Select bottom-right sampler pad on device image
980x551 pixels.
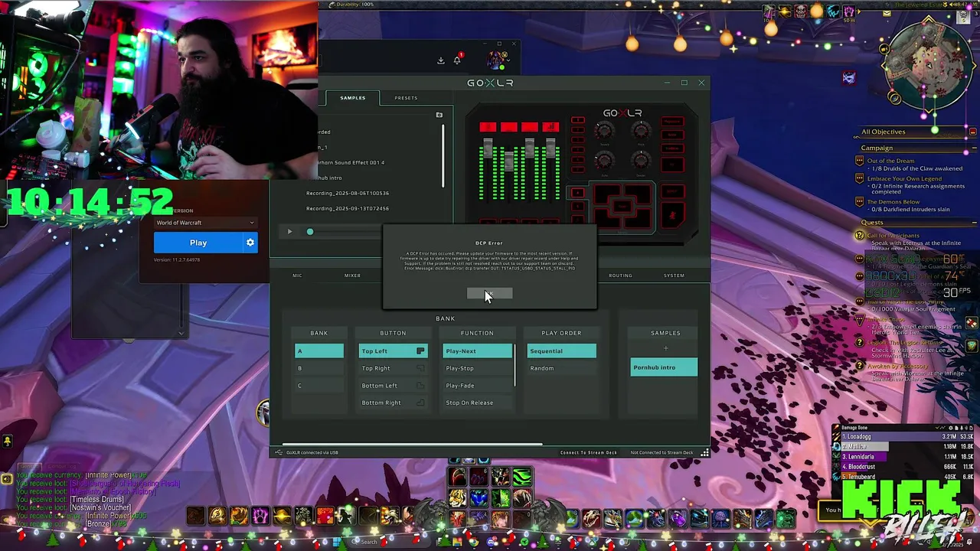pos(639,220)
